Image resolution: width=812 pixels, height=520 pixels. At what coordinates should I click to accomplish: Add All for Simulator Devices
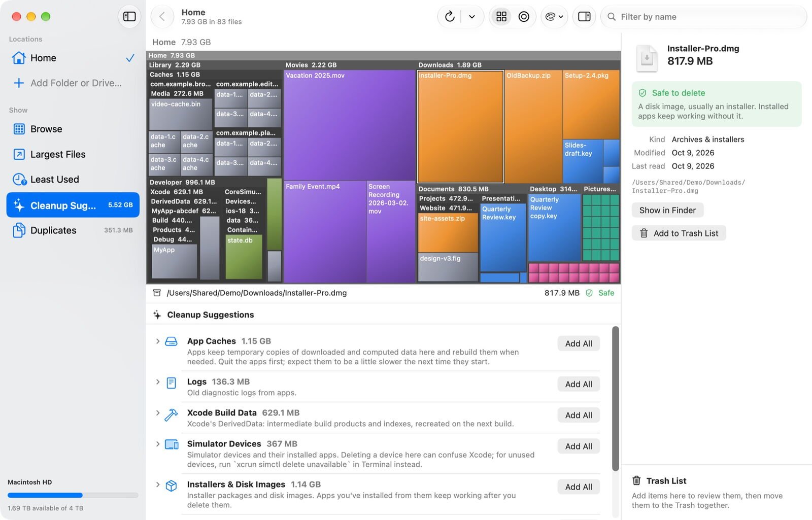click(x=579, y=446)
